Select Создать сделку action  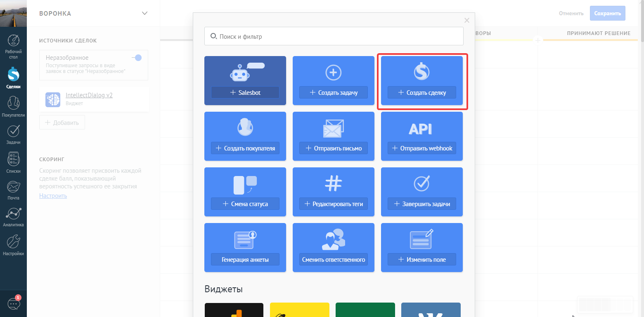pos(421,92)
